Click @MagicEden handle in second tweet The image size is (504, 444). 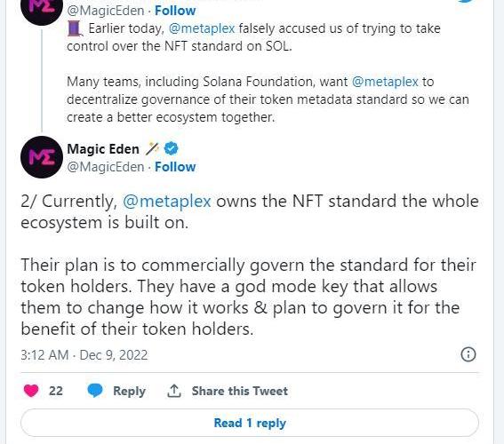[x=106, y=167]
